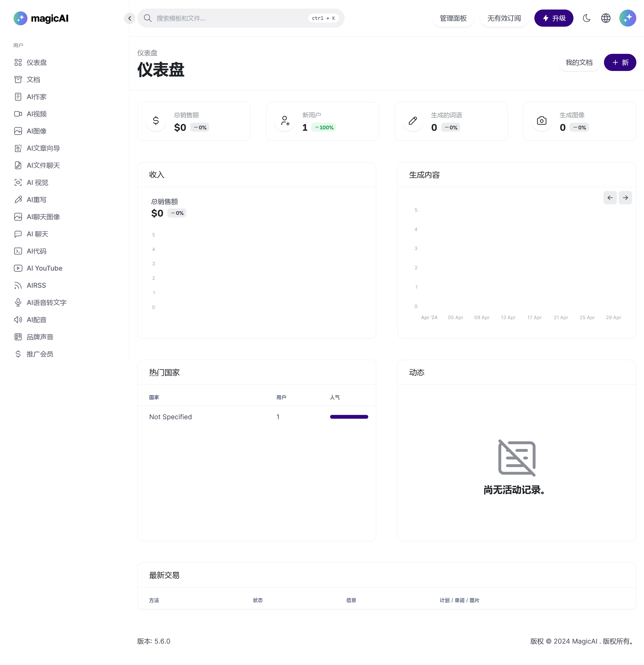The height and width of the screenshot is (665, 644).
Task: Toggle language globe icon selector
Action: click(605, 18)
